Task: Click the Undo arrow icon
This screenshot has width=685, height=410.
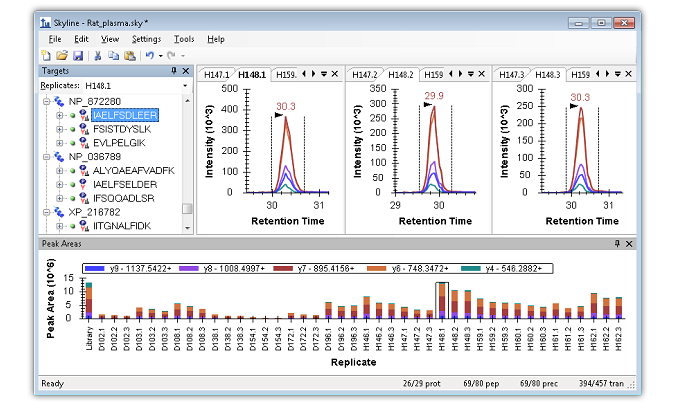Action: 148,55
